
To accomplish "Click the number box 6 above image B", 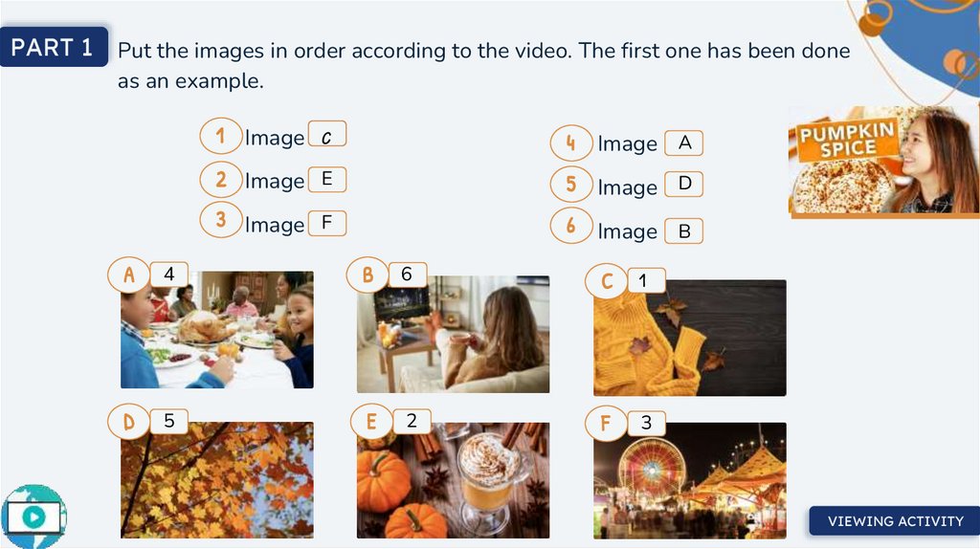I will pyautogui.click(x=408, y=274).
